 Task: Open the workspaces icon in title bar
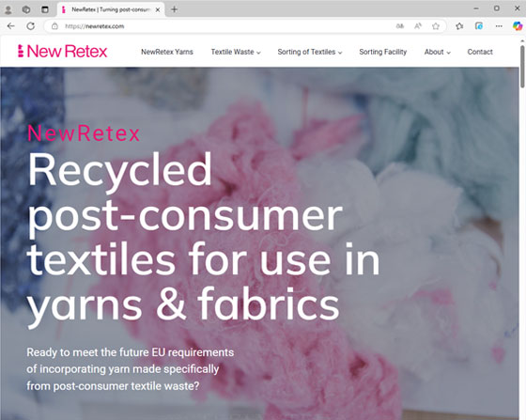[26, 9]
